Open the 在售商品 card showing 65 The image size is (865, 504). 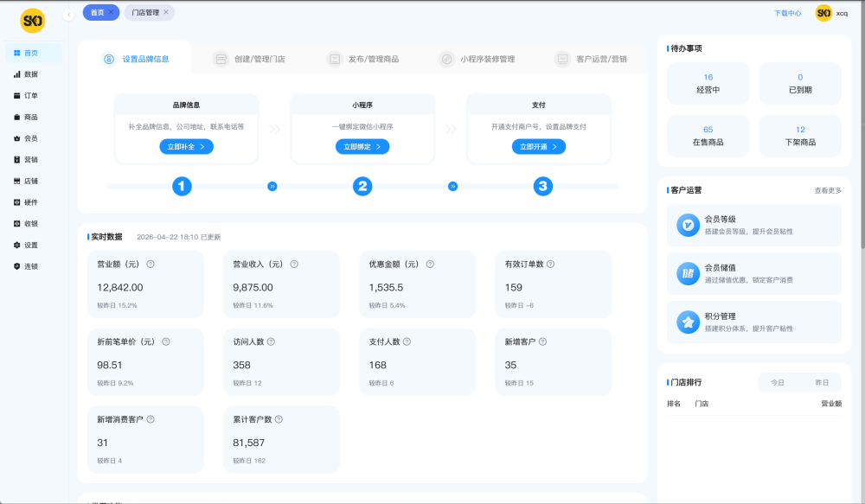click(708, 136)
